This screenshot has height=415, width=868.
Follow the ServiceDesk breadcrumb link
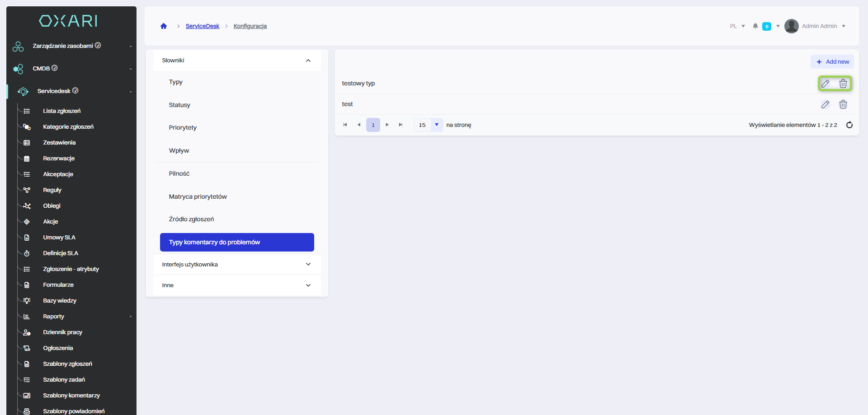coord(202,26)
